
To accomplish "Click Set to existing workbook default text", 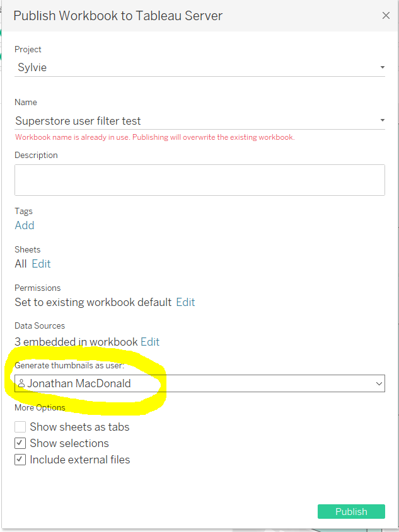I will point(93,302).
